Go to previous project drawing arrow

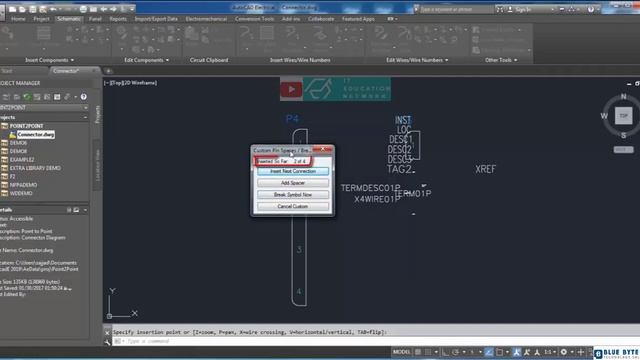pos(104,9)
